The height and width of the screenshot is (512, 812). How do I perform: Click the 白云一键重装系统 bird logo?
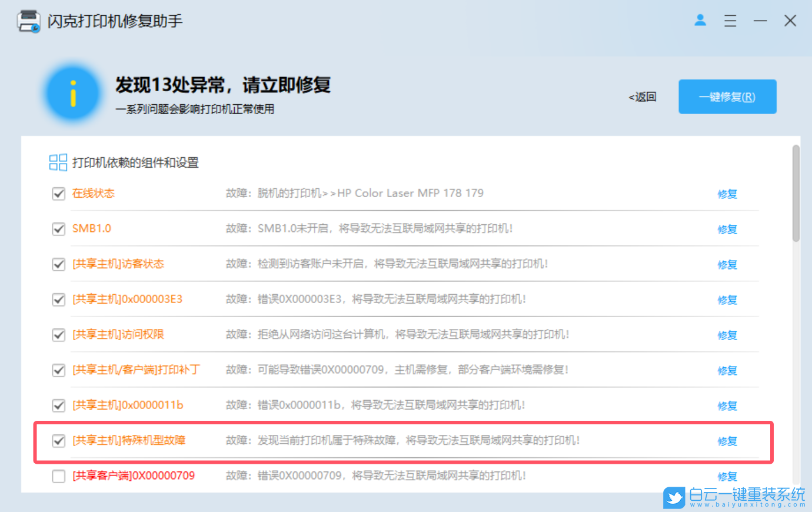(x=674, y=498)
